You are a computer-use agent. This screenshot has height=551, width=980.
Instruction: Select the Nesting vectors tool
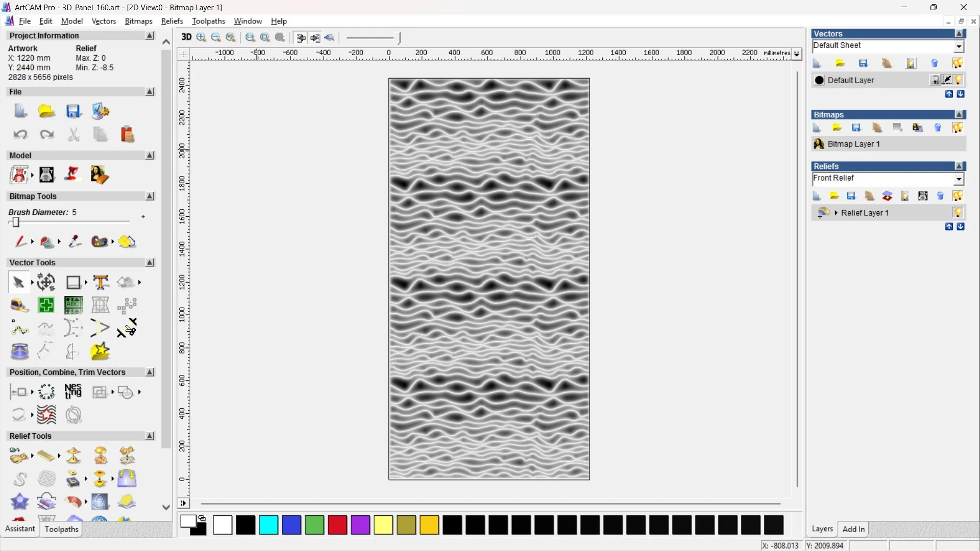tap(73, 391)
